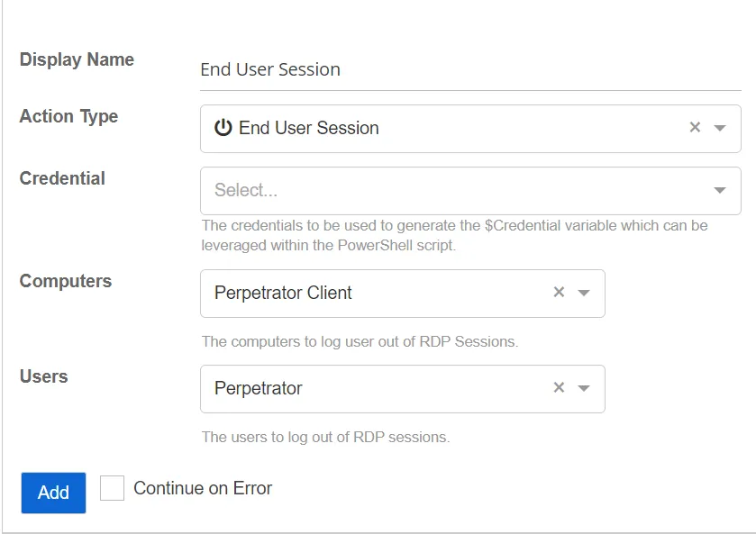Image resolution: width=756 pixels, height=534 pixels.
Task: Open the Credential dropdown arrow
Action: click(720, 190)
